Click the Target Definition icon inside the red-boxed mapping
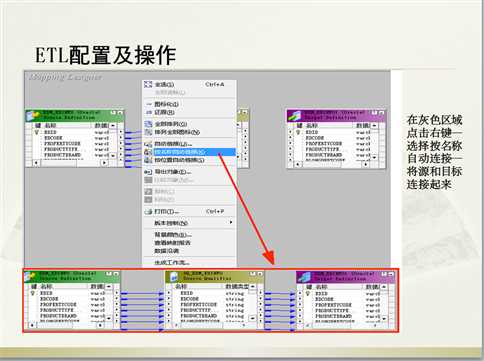The width and height of the screenshot is (484, 361). 304,276
